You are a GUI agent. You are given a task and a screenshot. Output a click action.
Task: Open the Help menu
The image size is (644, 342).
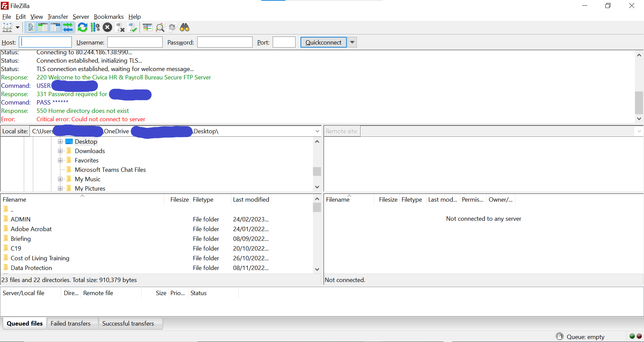[135, 17]
